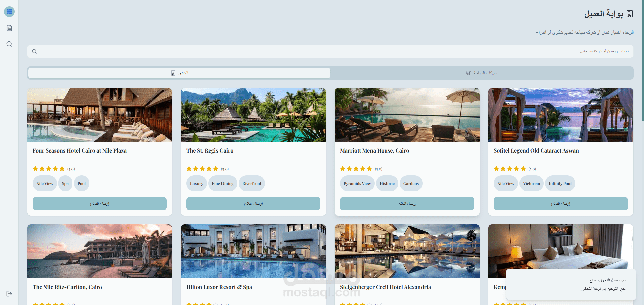
Task: Send report for Marriott Mena House
Action: point(407,204)
